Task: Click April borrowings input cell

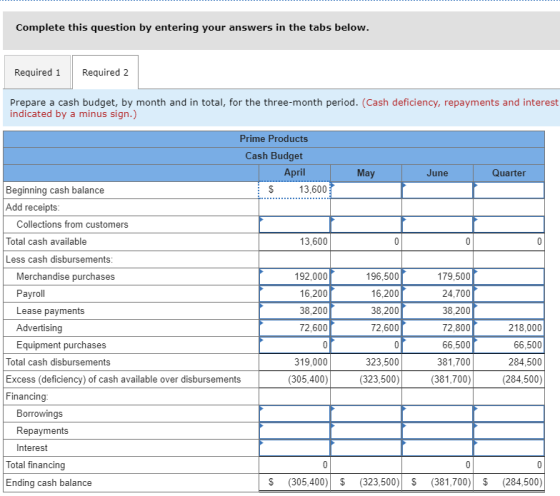Action: 295,414
